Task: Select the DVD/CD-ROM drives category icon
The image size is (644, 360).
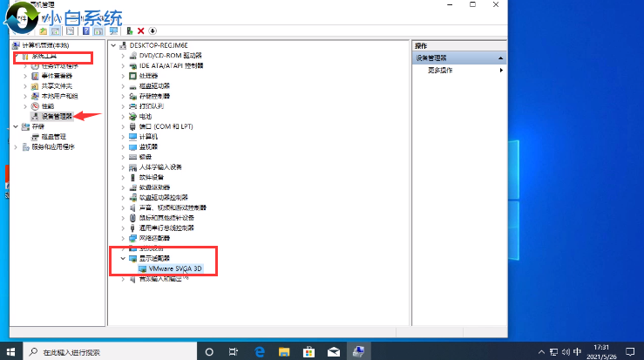Action: coord(132,56)
